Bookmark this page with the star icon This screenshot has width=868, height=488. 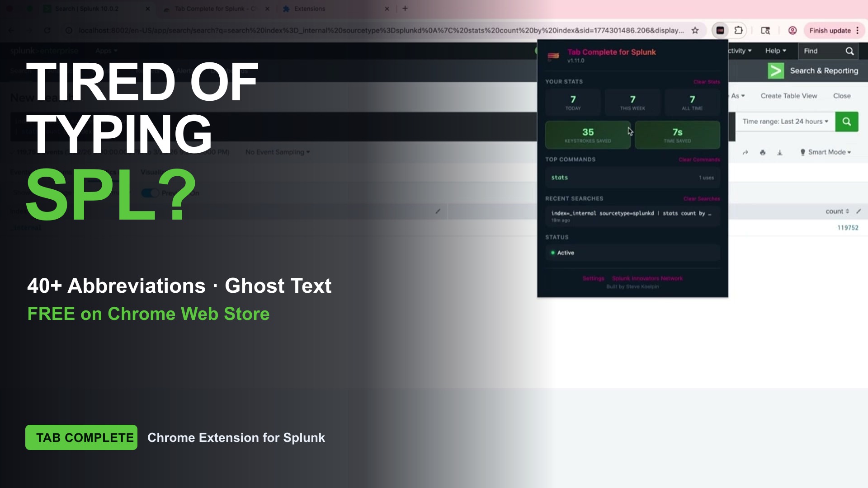pyautogui.click(x=695, y=30)
